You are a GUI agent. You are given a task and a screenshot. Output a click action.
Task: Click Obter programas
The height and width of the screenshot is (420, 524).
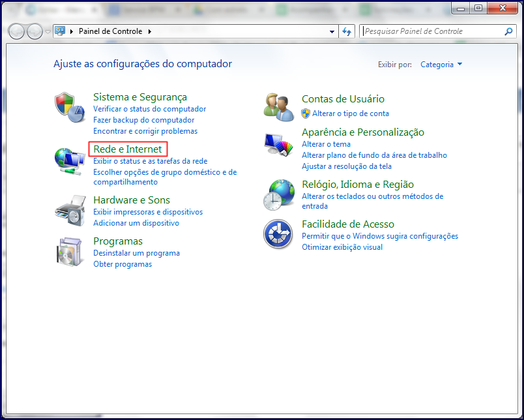123,264
